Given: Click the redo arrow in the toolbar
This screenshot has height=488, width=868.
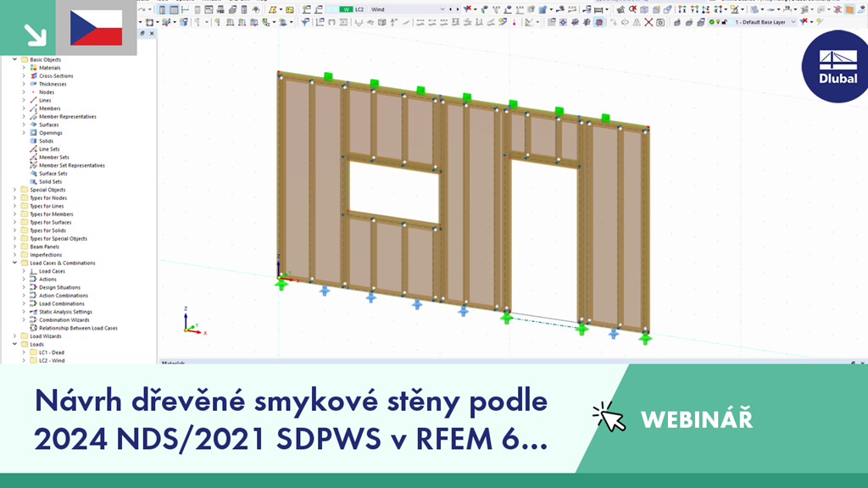Looking at the screenshot, I should point(142,9).
